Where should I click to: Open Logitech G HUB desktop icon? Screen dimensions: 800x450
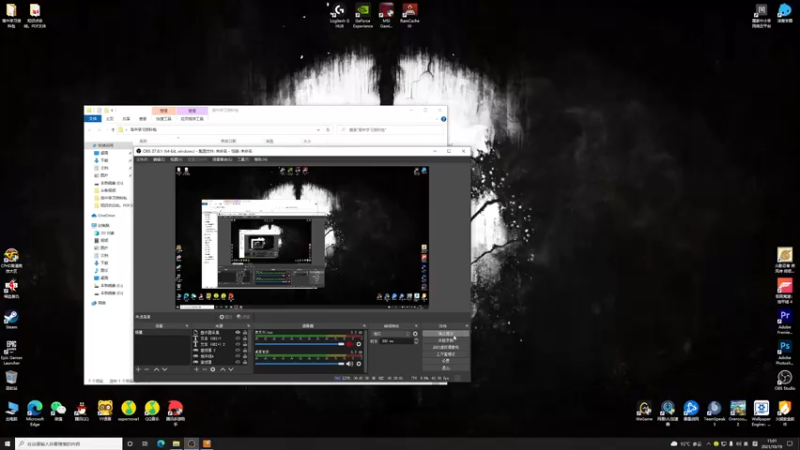(x=339, y=15)
